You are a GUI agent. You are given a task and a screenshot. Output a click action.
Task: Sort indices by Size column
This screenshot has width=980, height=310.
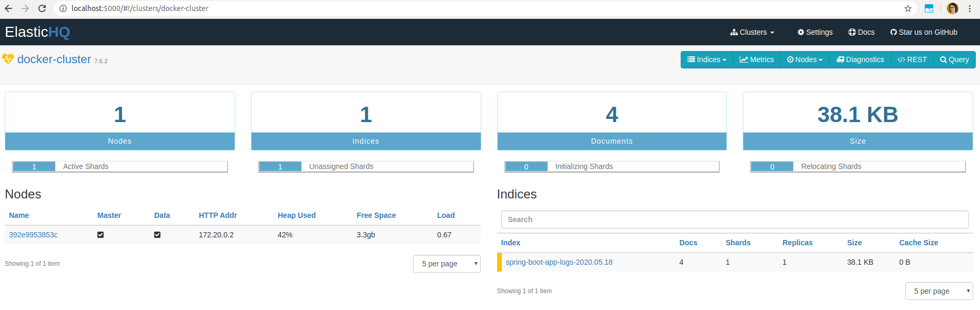tap(854, 243)
